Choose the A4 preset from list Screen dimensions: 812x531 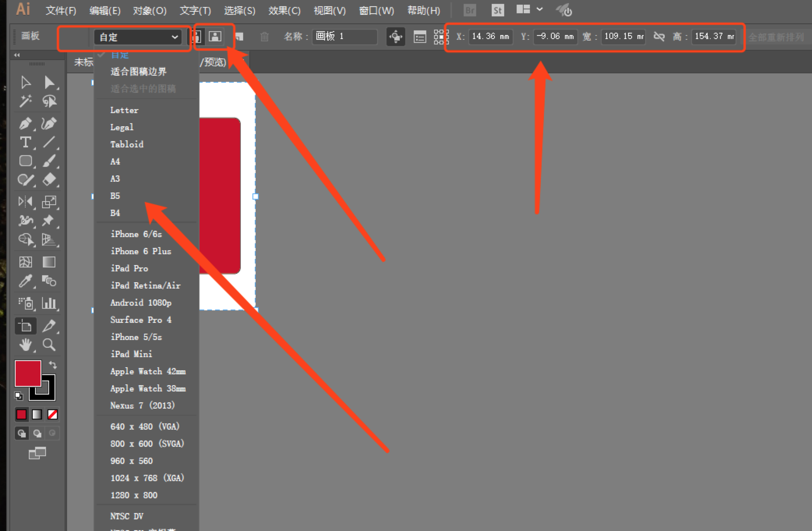(x=115, y=161)
